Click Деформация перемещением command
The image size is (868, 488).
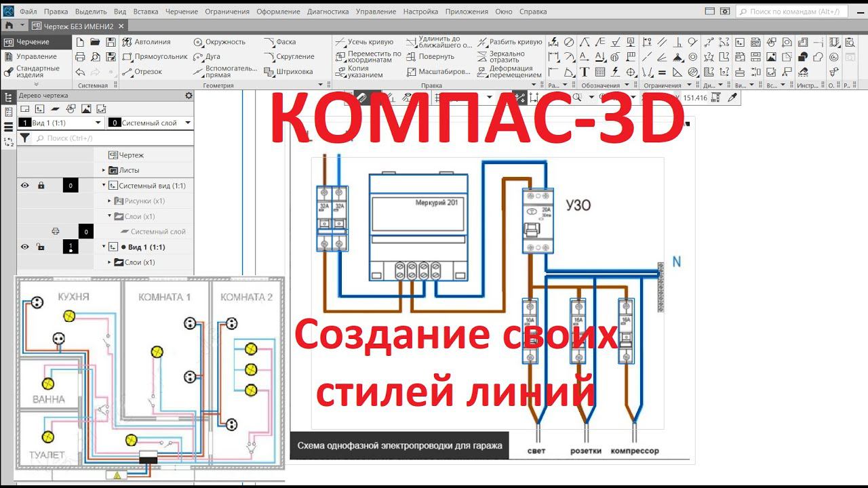(x=509, y=72)
